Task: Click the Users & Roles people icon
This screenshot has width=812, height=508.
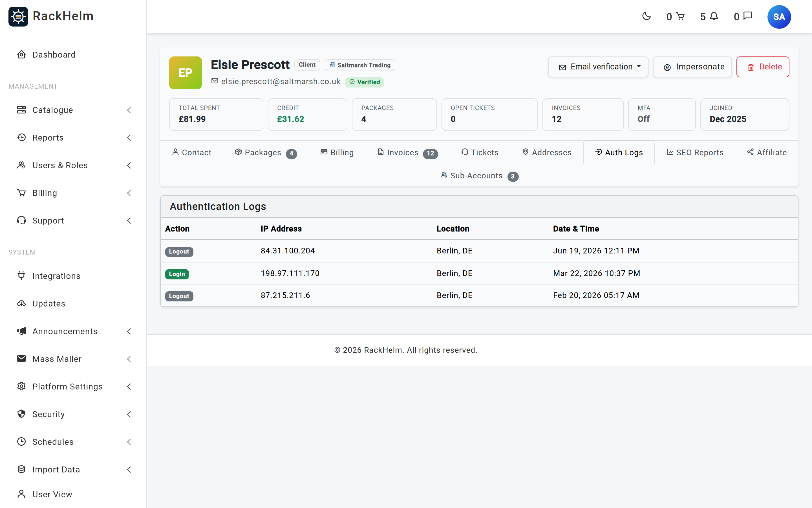Action: pos(21,165)
